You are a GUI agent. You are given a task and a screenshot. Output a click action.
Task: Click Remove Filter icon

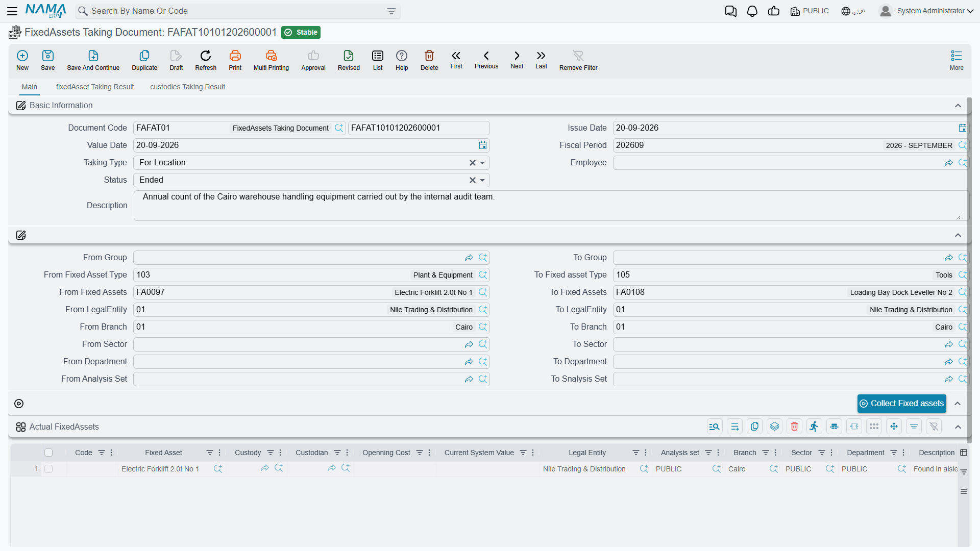(x=578, y=60)
